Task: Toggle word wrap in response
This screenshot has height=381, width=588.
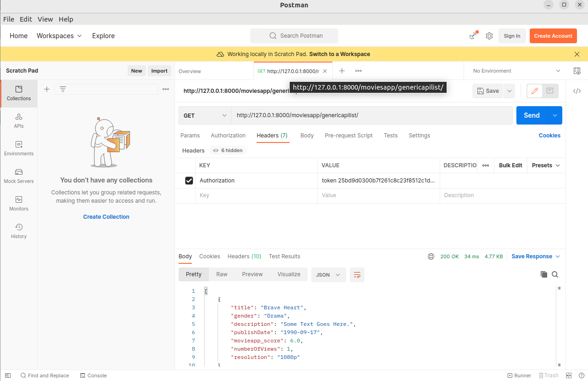Action: [357, 275]
